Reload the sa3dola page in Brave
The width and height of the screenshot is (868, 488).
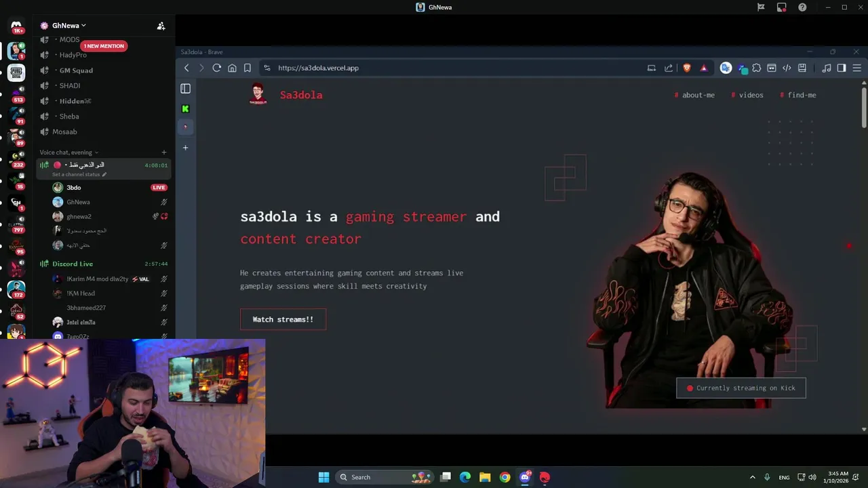[216, 68]
